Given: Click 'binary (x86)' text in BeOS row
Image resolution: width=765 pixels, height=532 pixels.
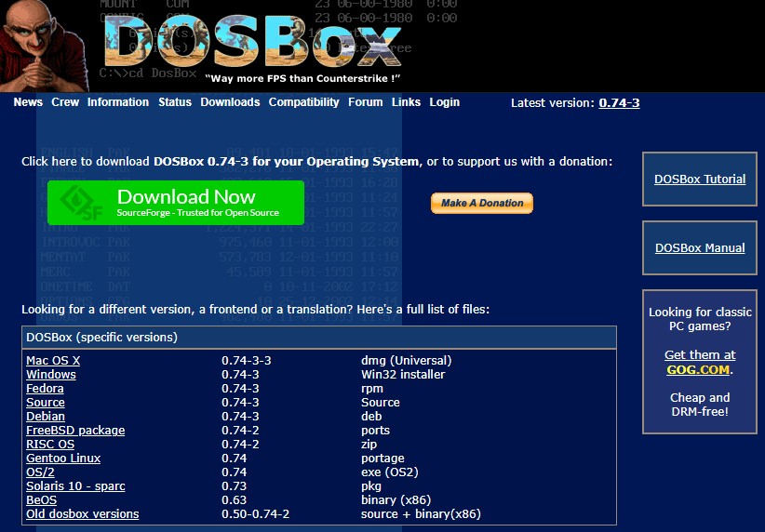Looking at the screenshot, I should pos(396,500).
